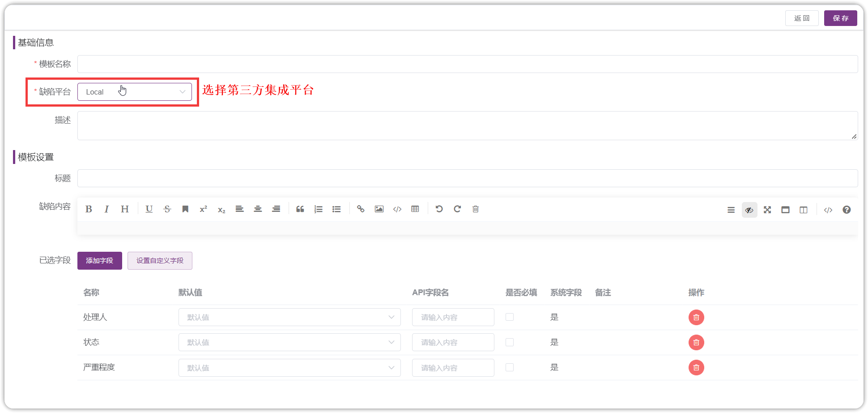Insert a hyperlink in editor
The height and width of the screenshot is (413, 868).
click(361, 209)
